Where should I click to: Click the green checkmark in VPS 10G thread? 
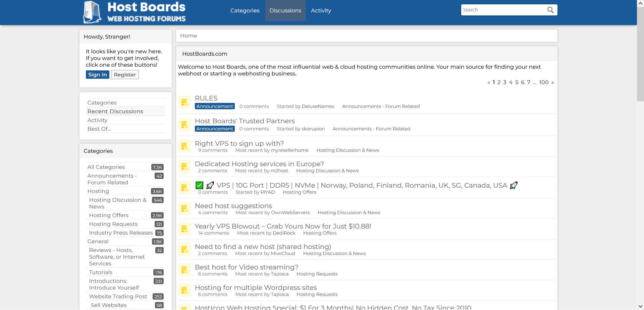[199, 185]
